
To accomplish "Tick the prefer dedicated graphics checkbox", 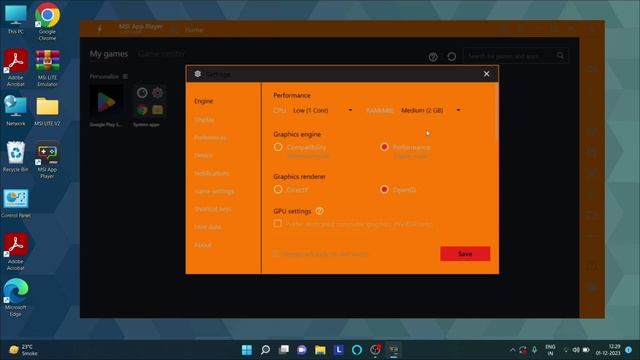I will tap(278, 223).
